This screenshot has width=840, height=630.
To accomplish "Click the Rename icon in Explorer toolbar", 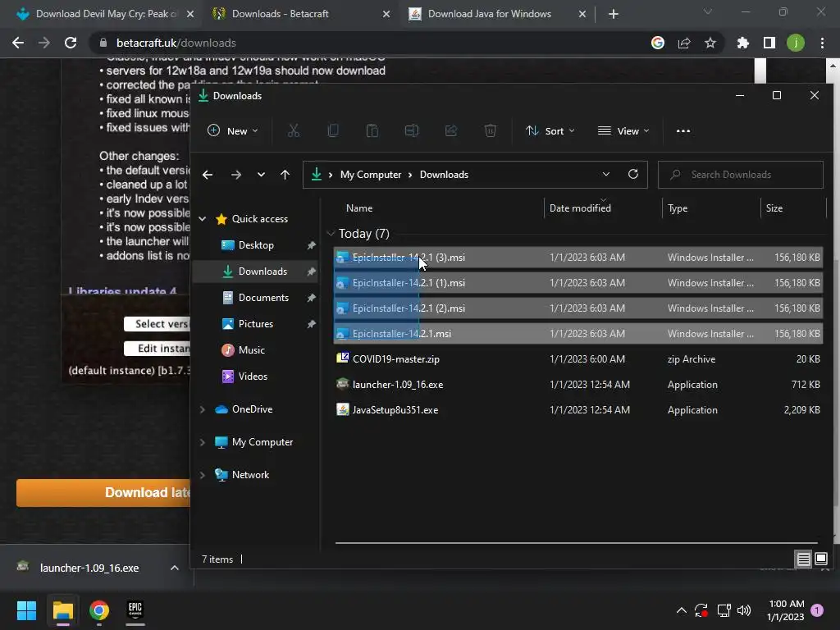I will [x=412, y=130].
